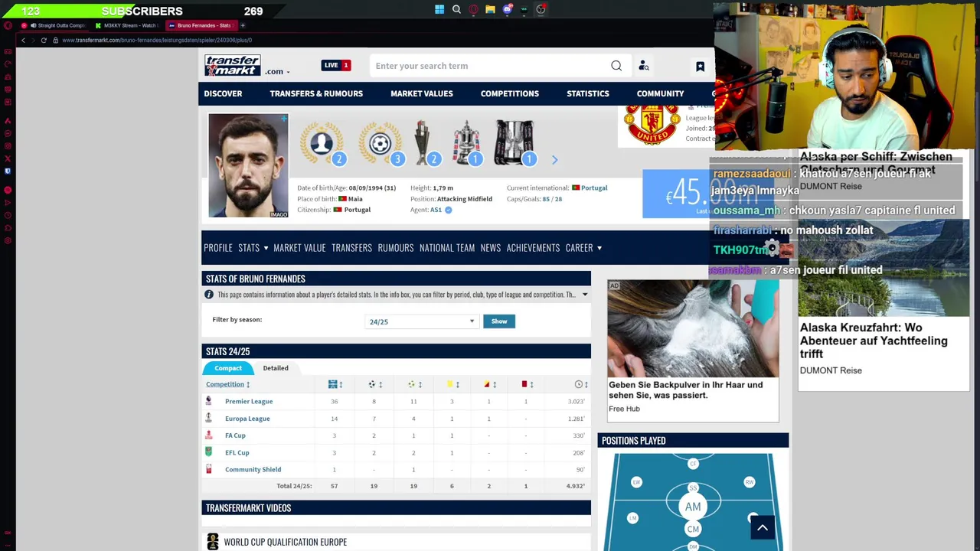Click the Transfermarkt logo

[233, 66]
